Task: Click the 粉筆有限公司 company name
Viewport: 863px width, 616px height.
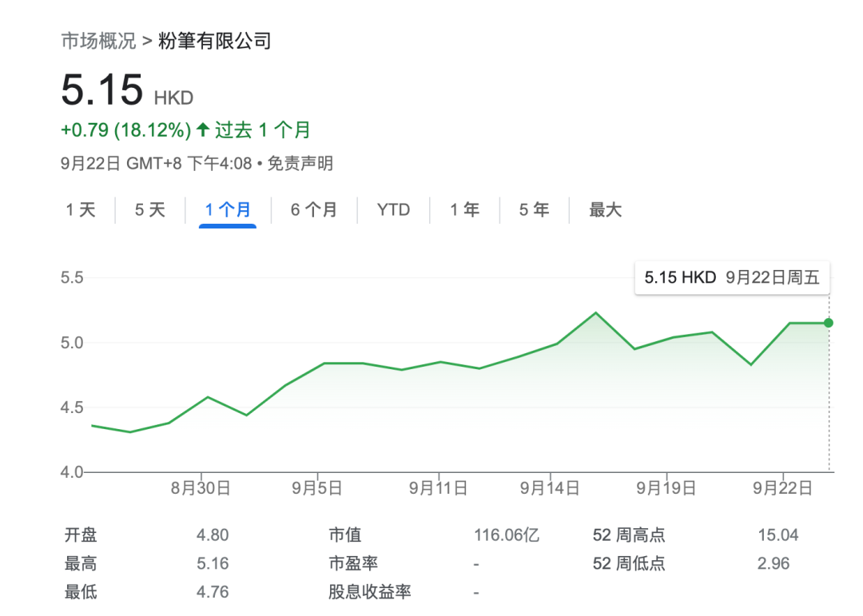Action: coord(215,41)
